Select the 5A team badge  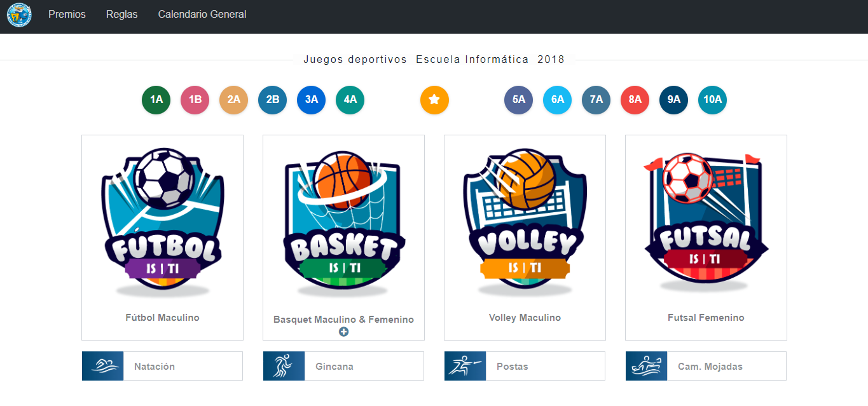coord(518,100)
